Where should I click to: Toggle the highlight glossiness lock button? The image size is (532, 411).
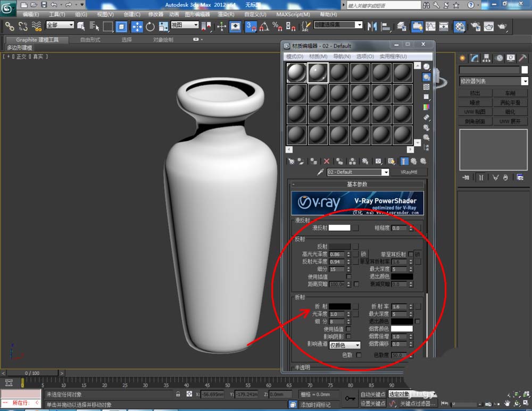[364, 254]
